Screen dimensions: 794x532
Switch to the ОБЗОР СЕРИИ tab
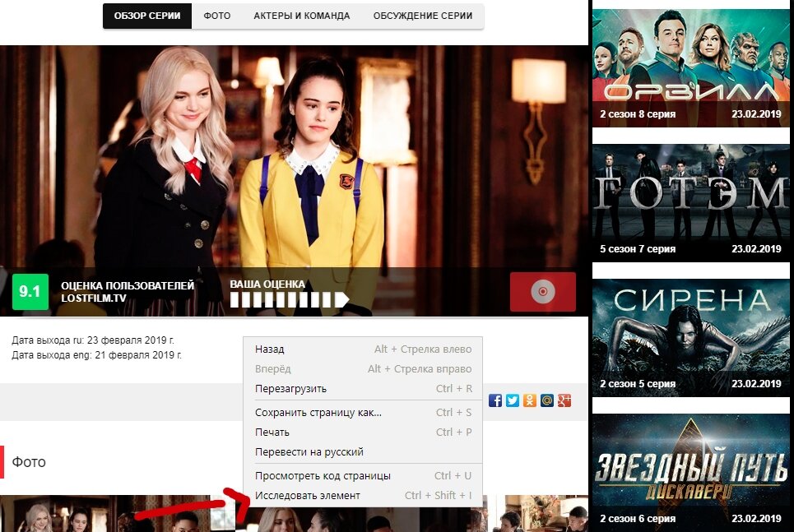[x=147, y=16]
